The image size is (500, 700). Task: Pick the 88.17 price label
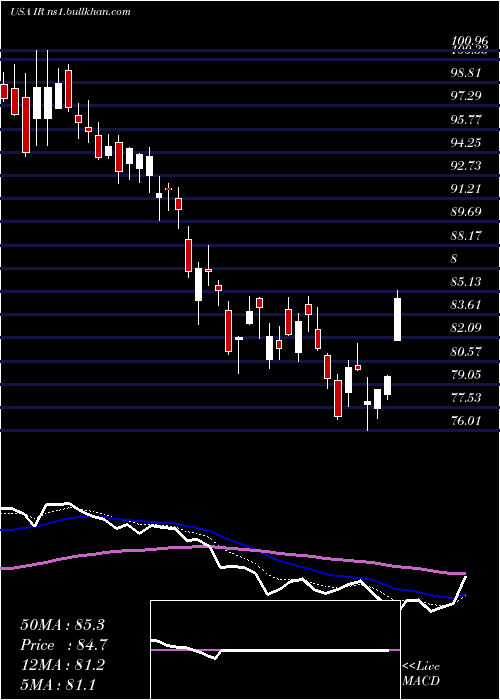pos(467,236)
